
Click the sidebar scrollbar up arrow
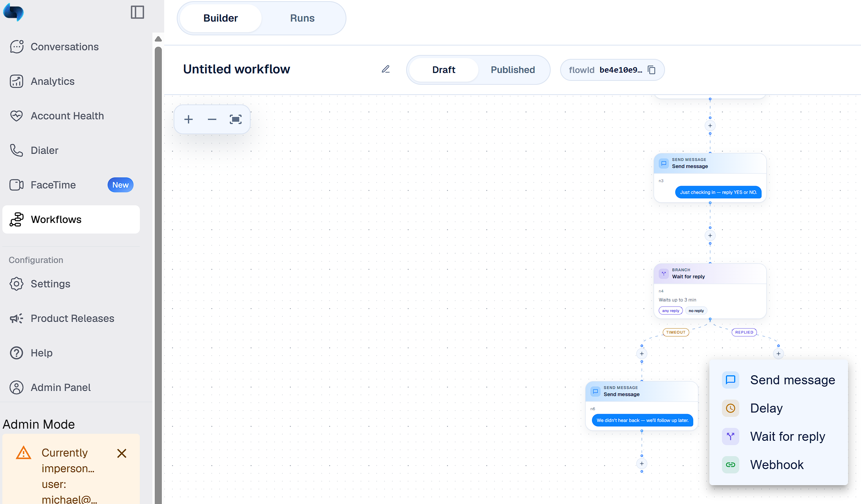158,39
